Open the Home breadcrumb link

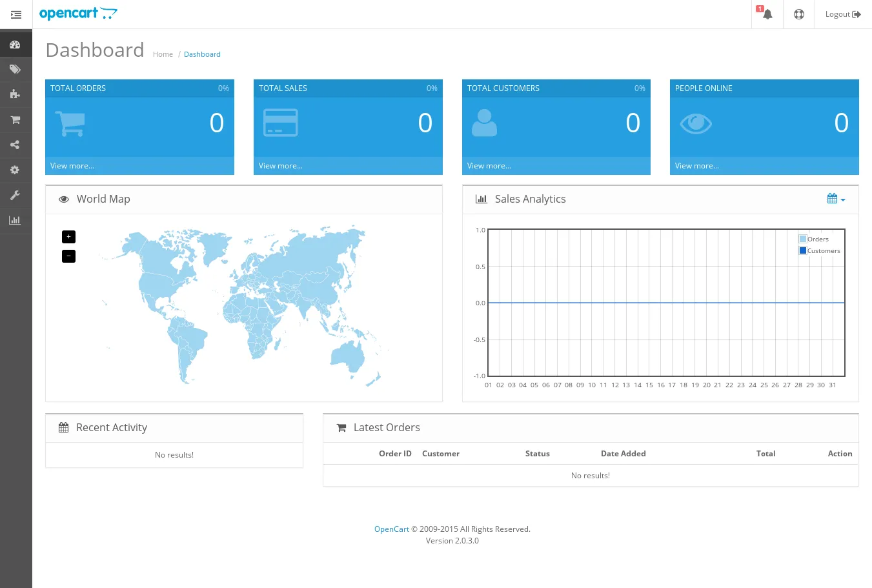point(163,54)
